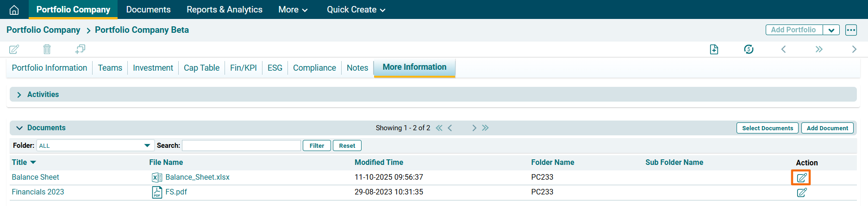Click the clone record icon in the toolbar

coord(80,49)
